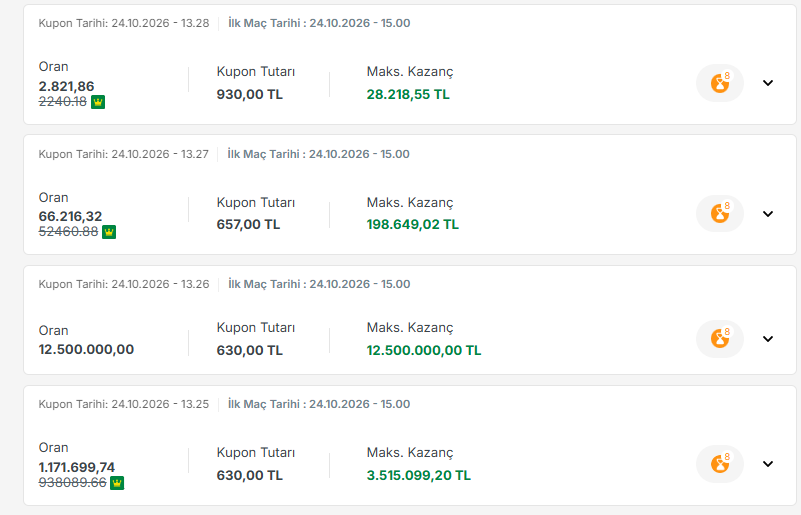Image resolution: width=801 pixels, height=515 pixels.
Task: Click the pending status icon on 657,00 TL coupon
Action: point(720,214)
